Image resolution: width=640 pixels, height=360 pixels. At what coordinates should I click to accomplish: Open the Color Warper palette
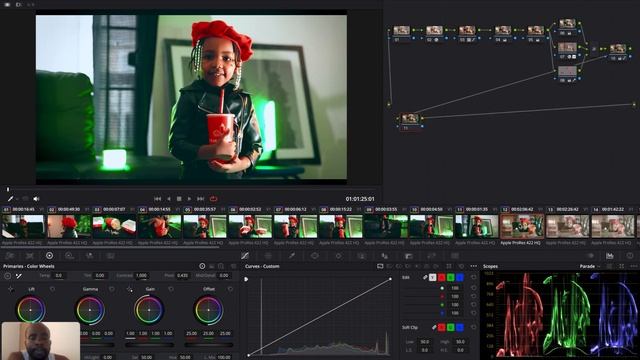coord(268,256)
